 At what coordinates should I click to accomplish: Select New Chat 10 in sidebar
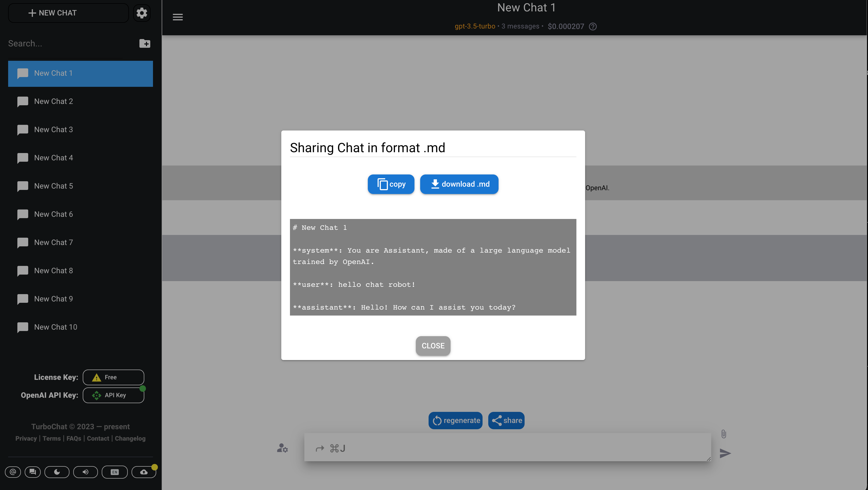pos(56,327)
